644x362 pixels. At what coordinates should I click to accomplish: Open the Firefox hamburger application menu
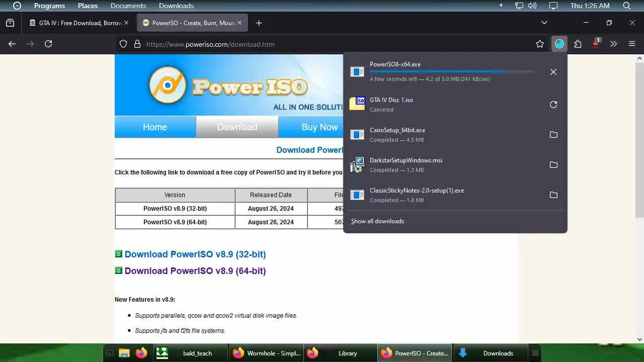click(x=632, y=44)
